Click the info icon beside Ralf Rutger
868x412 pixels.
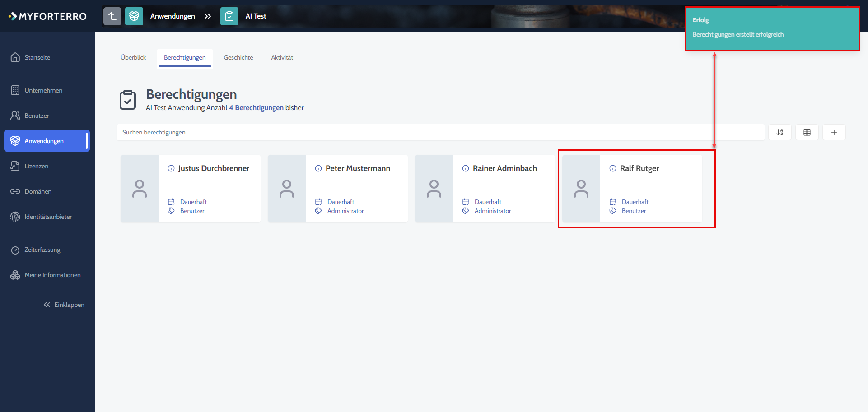coord(613,168)
